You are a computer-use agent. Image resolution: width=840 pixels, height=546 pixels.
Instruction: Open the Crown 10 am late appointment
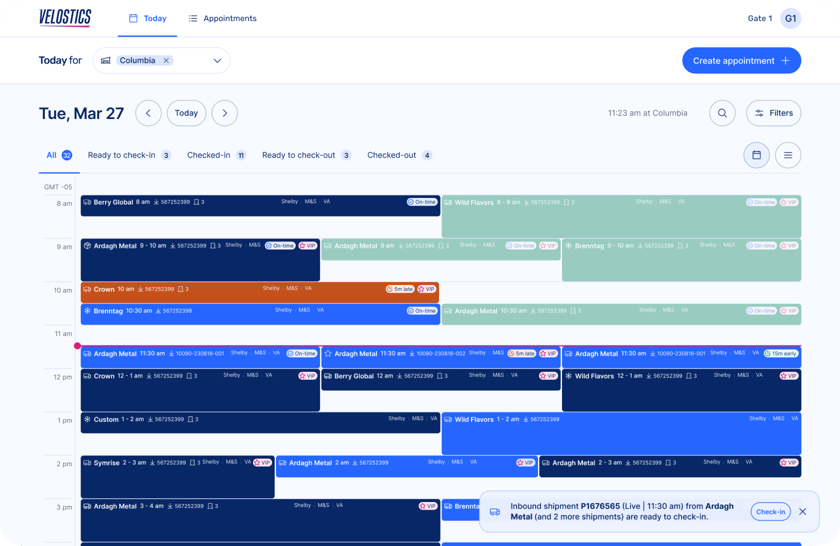click(260, 293)
